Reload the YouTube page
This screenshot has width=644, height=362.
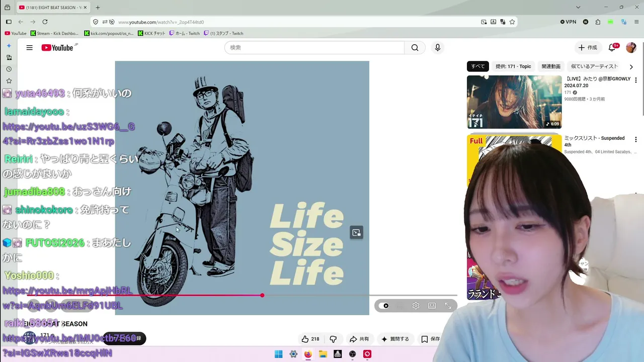(x=45, y=22)
